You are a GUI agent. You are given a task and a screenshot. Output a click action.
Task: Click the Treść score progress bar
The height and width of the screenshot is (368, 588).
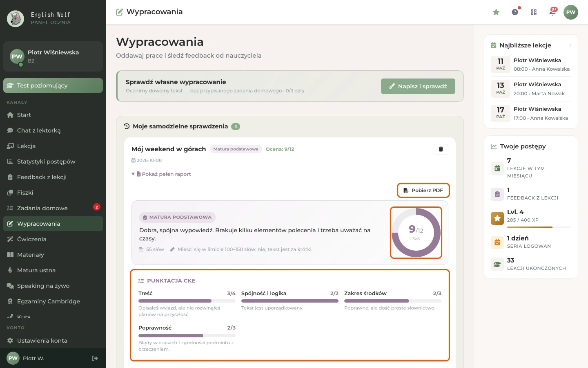(187, 301)
